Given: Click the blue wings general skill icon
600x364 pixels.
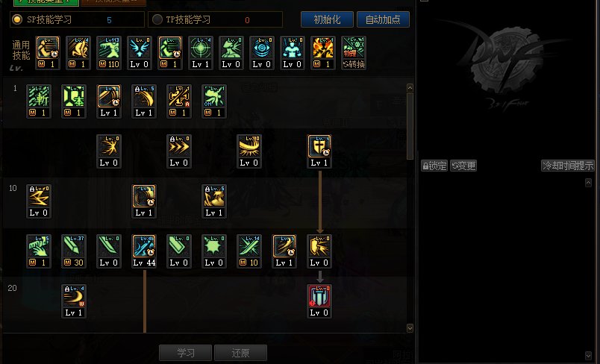Looking at the screenshot, I should 140,53.
